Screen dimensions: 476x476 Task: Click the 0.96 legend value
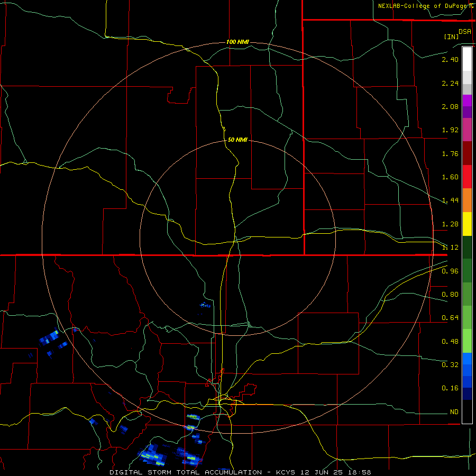coord(450,271)
